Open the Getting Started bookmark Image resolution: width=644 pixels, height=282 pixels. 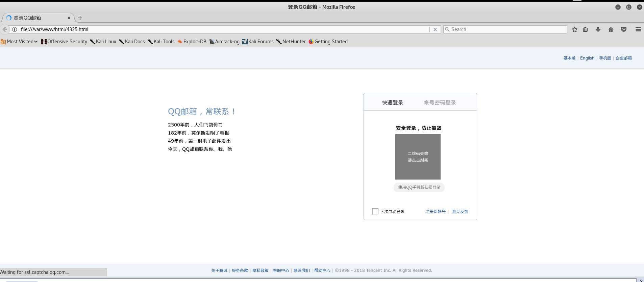328,42
